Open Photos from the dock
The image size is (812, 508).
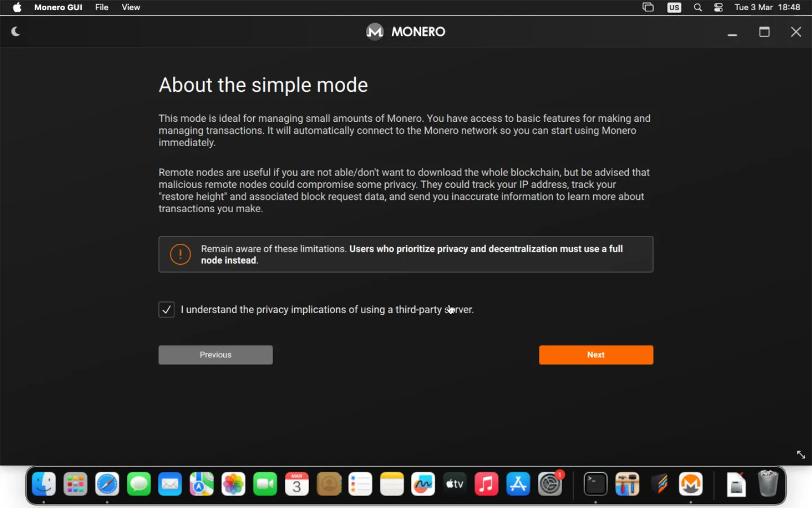tap(233, 484)
